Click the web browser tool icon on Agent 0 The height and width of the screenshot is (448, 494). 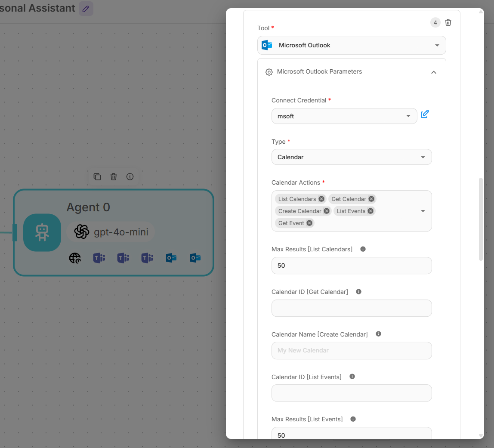[75, 258]
